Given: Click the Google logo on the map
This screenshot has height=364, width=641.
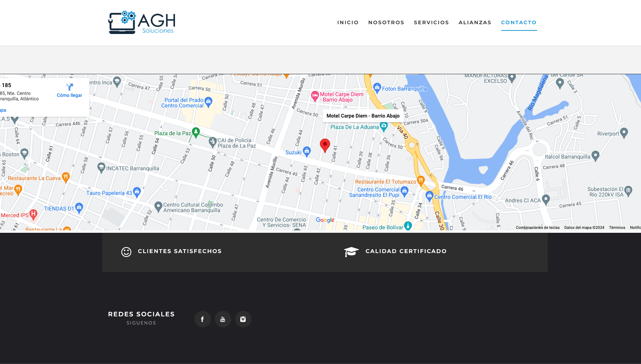Looking at the screenshot, I should [x=325, y=220].
